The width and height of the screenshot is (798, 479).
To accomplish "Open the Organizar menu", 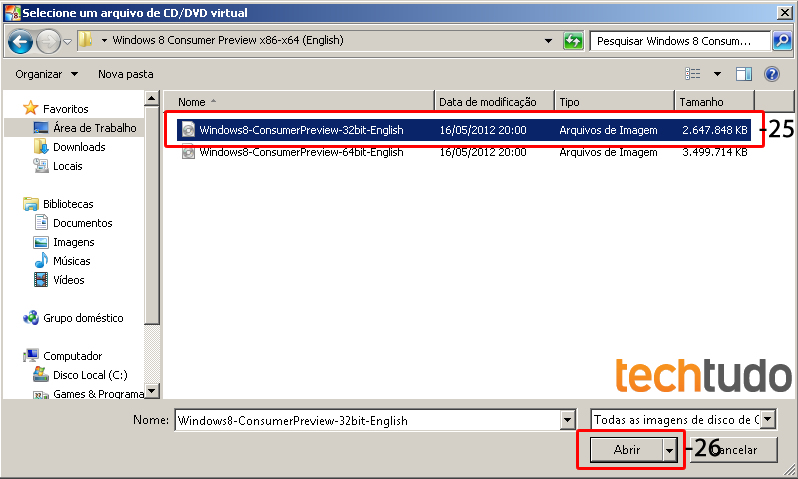I will click(46, 74).
